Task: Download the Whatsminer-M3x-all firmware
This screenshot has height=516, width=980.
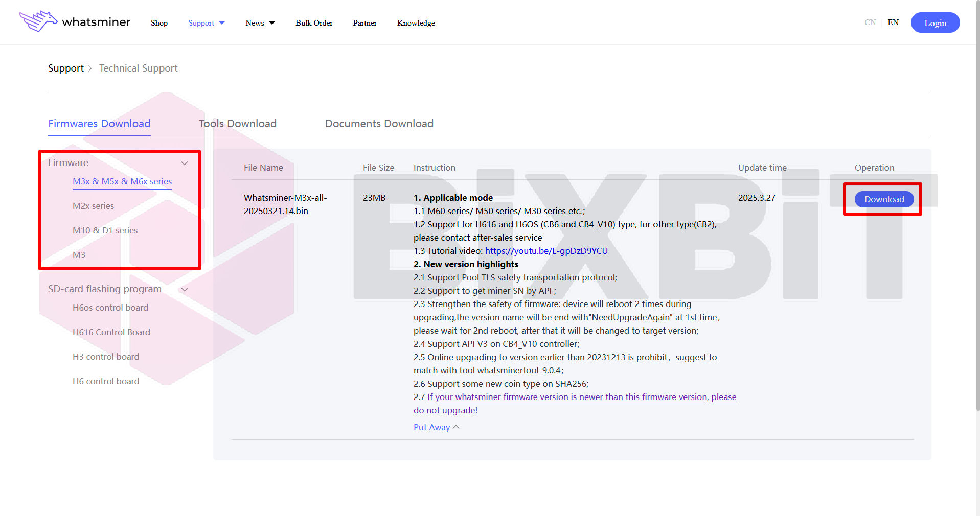Action: 884,199
